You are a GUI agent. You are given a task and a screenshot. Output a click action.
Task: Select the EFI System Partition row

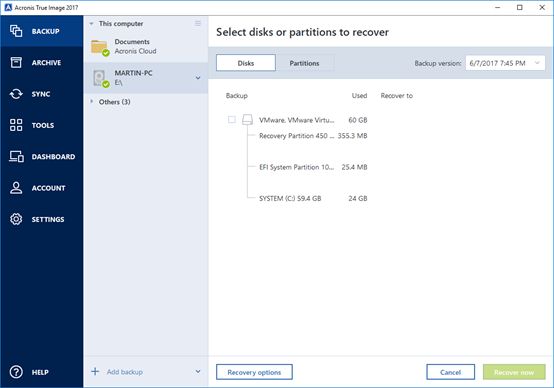296,167
